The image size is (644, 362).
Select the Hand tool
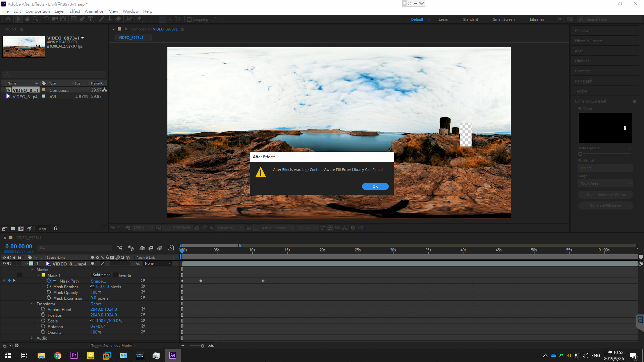[27, 19]
